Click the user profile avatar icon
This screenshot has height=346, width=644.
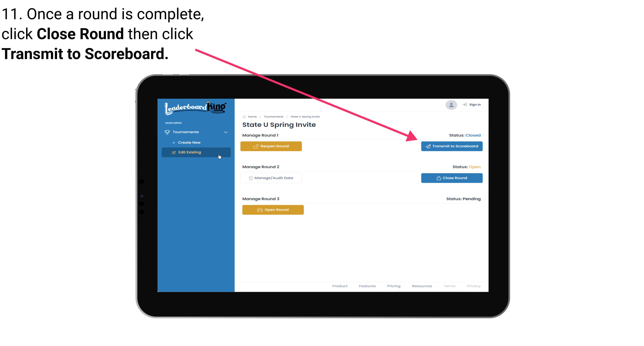click(x=449, y=105)
